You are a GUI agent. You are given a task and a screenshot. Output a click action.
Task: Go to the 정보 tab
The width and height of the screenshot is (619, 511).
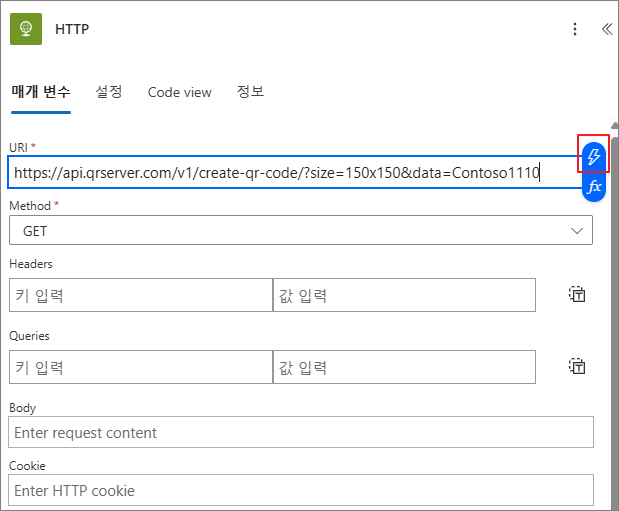[250, 92]
